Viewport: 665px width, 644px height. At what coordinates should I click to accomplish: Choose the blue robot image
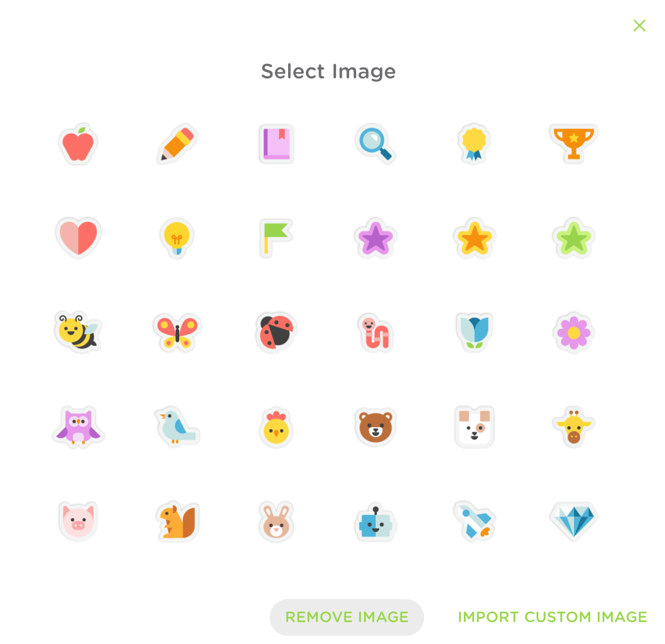(375, 523)
